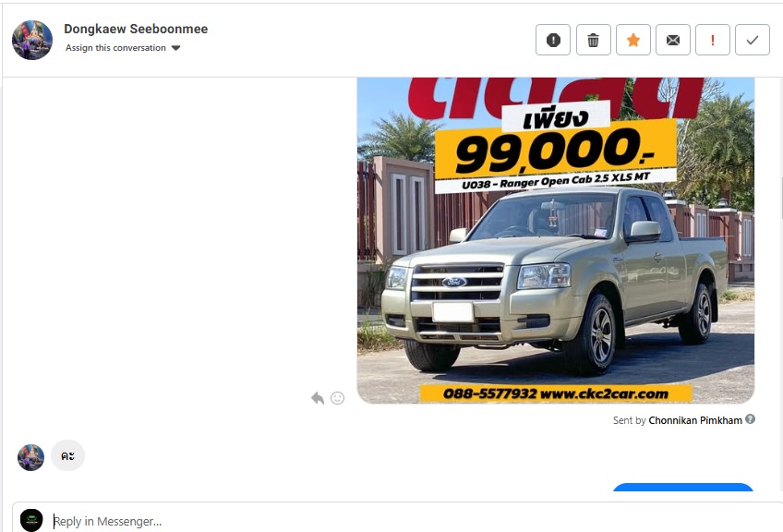Click the Dongkaew Seeboonmee name heading
The height and width of the screenshot is (532, 783).
coord(136,29)
